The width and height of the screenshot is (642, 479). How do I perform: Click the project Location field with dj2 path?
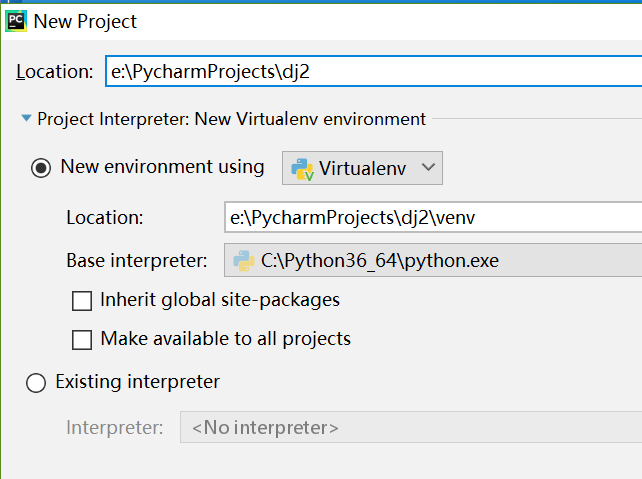click(373, 71)
